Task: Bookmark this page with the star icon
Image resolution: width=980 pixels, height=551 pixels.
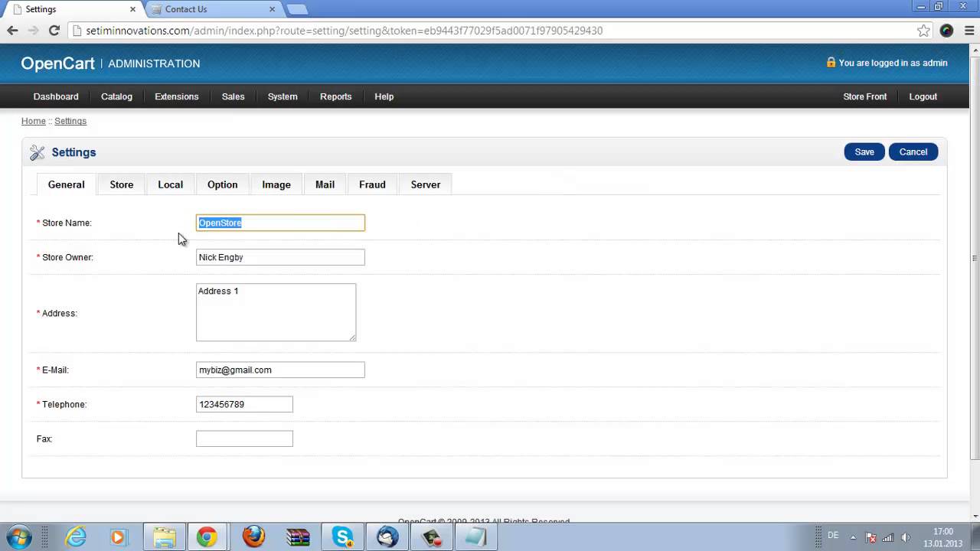Action: point(923,31)
